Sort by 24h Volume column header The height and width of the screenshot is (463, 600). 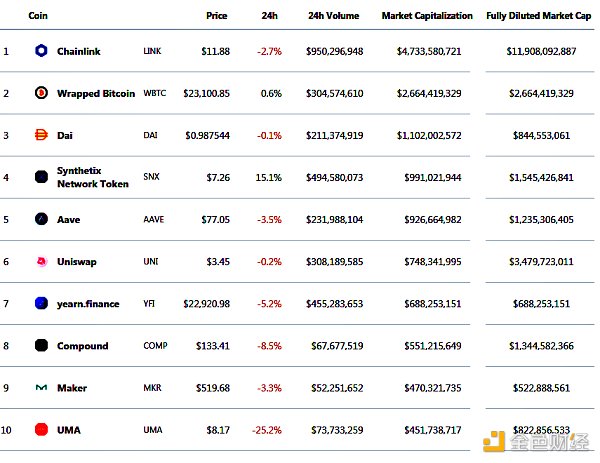335,17
